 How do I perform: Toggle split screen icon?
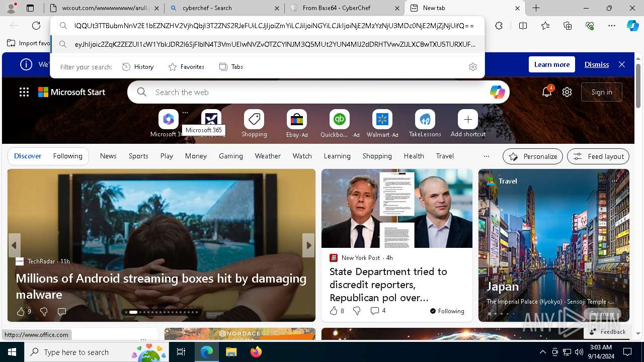523,26
